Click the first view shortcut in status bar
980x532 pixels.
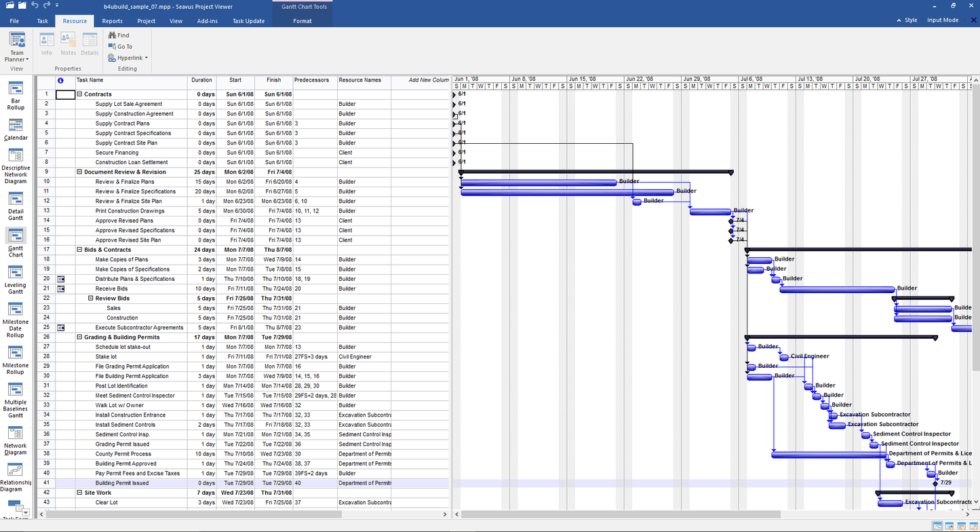(x=937, y=525)
